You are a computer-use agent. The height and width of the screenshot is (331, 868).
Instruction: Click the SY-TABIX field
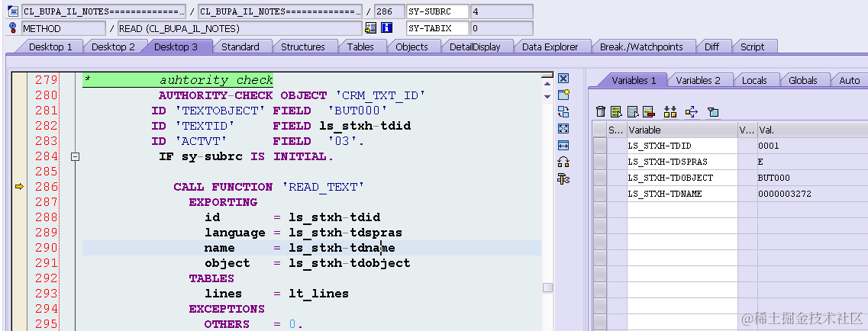point(437,28)
